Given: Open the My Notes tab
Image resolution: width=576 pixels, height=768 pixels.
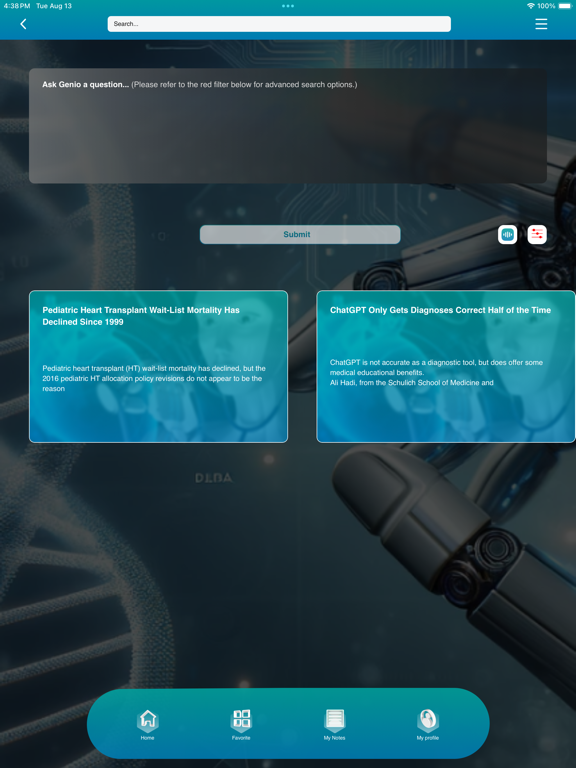Looking at the screenshot, I should [335, 724].
